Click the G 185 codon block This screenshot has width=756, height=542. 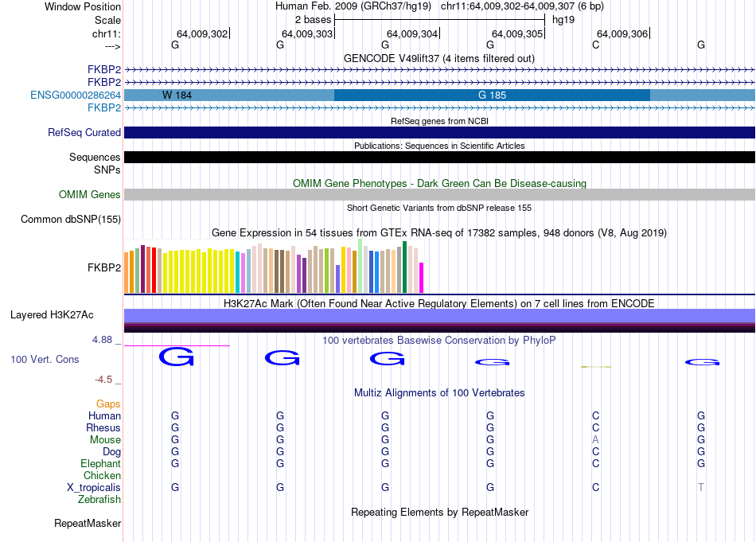point(492,95)
